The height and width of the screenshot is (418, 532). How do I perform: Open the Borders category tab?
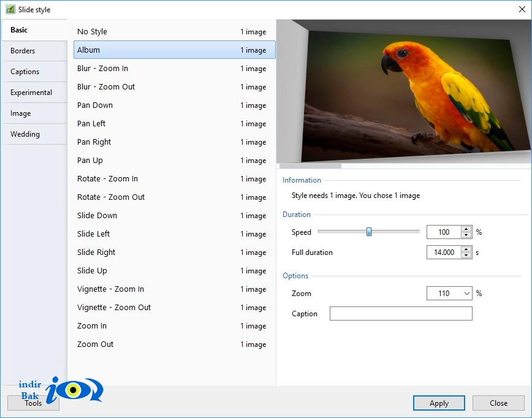pyautogui.click(x=34, y=51)
